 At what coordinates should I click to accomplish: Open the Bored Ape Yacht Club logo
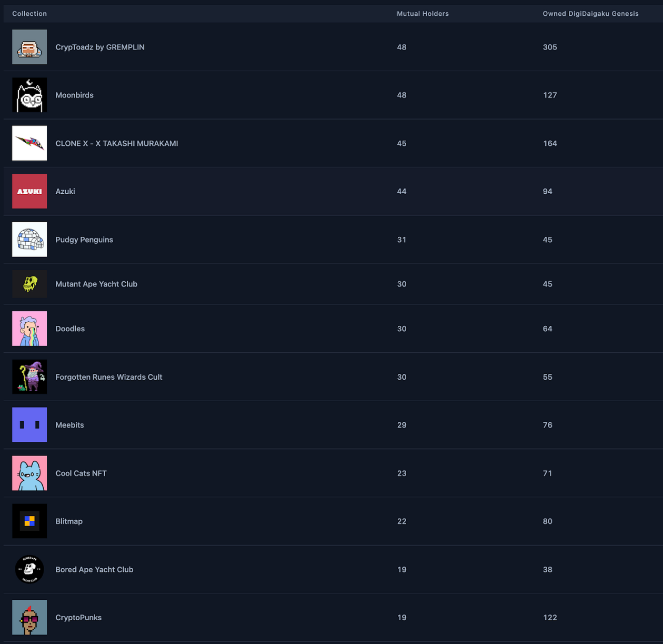coord(29,569)
